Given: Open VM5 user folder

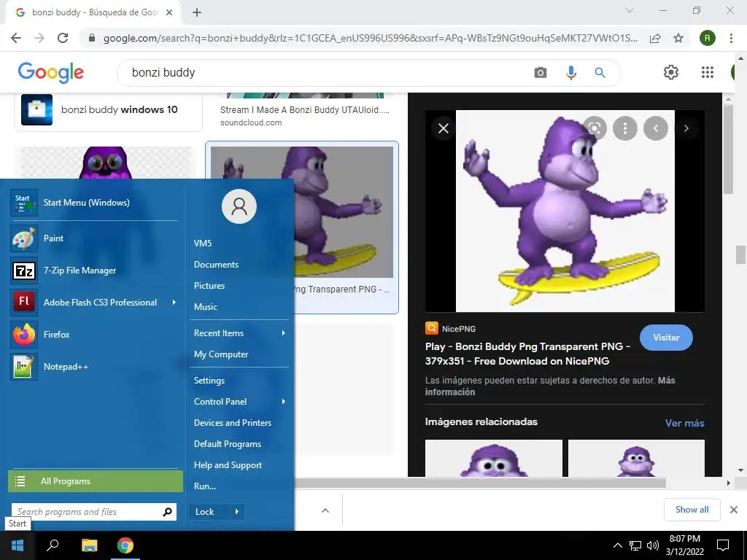Looking at the screenshot, I should (203, 244).
